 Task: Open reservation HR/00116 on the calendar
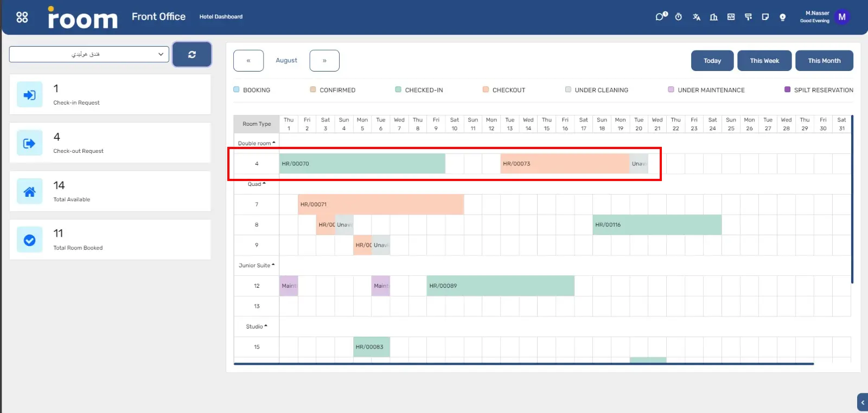656,225
